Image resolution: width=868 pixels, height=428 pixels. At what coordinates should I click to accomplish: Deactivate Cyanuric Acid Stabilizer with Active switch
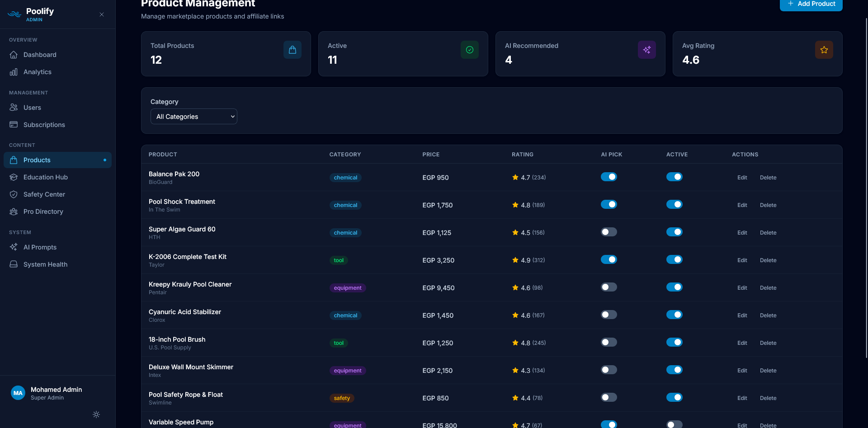pyautogui.click(x=675, y=315)
